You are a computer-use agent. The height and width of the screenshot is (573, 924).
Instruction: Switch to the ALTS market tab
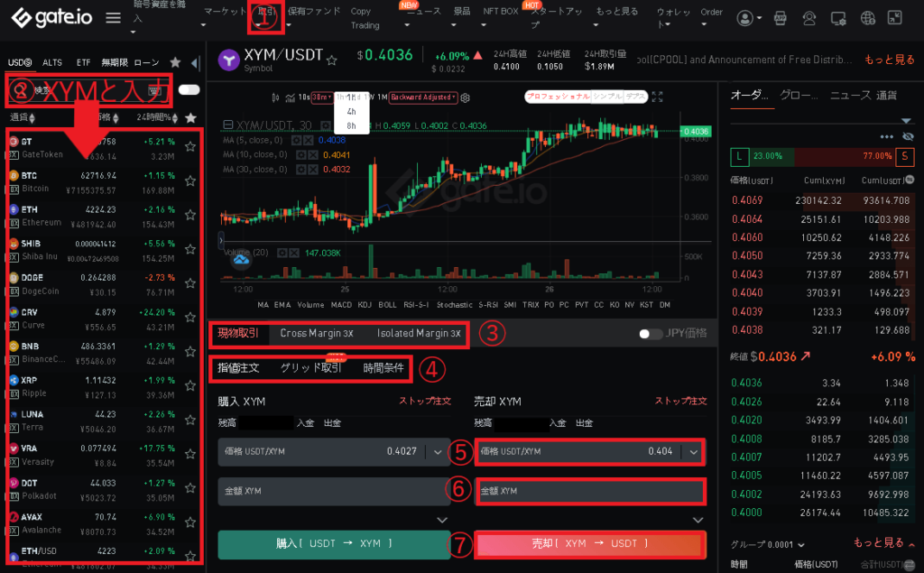coord(51,62)
